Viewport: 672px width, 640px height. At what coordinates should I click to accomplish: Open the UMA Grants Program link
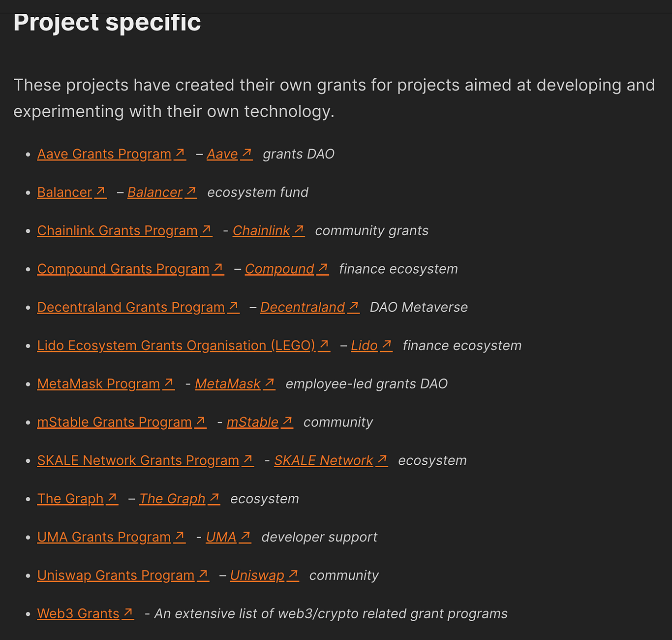pyautogui.click(x=111, y=538)
